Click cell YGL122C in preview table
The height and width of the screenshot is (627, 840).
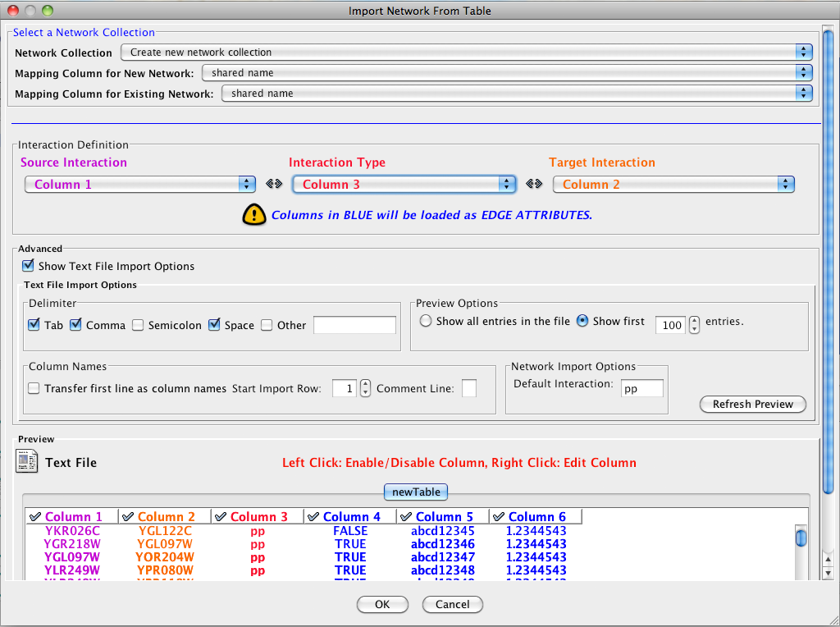coord(165,531)
